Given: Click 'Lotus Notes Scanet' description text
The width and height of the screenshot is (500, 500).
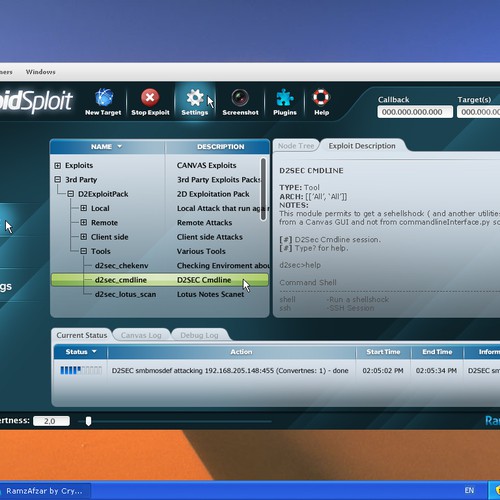Looking at the screenshot, I should point(210,294).
